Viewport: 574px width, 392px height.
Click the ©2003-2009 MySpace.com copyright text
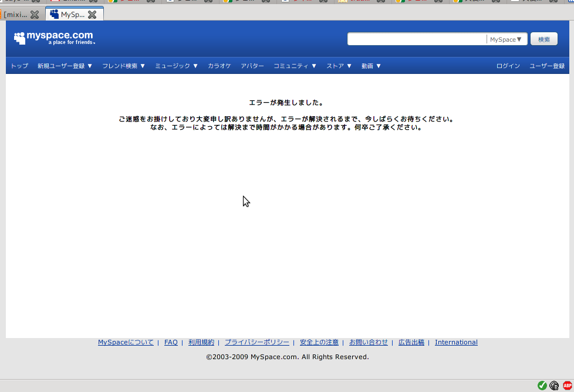(x=288, y=357)
